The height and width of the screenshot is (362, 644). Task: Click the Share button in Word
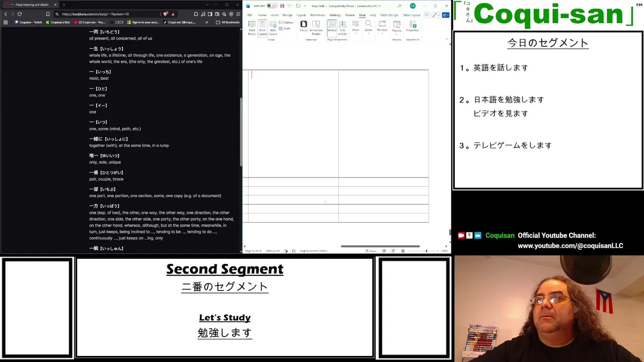pos(445,15)
